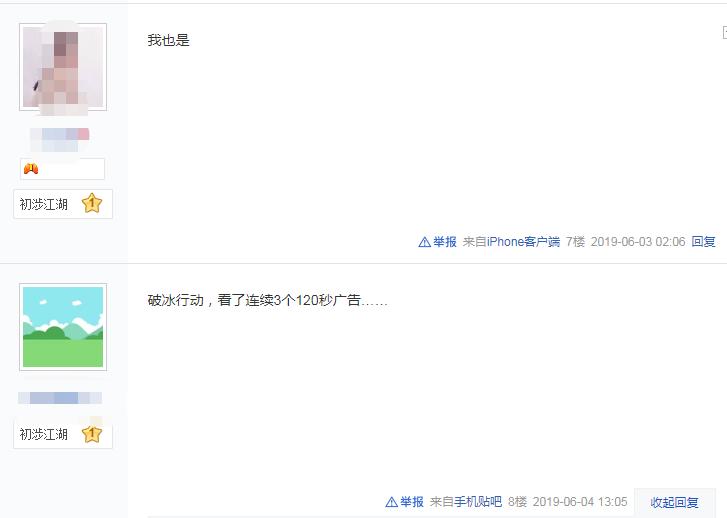This screenshot has width=727, height=518.
Task: Click the level 1 star badge on the first user
Action: click(x=92, y=203)
